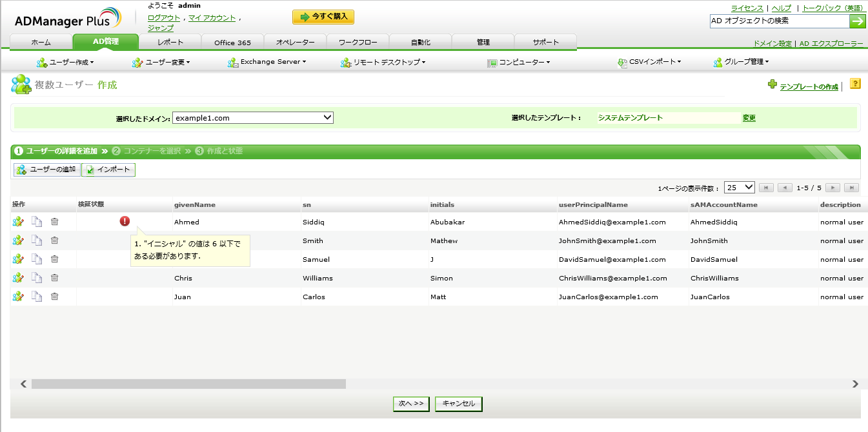Click the ジャンプ link
This screenshot has width=868, height=432.
[161, 28]
